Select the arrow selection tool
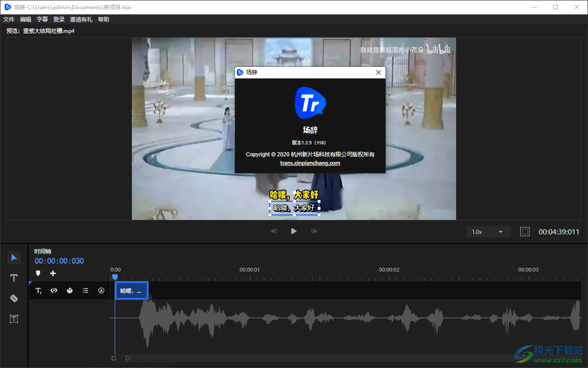 click(x=14, y=258)
